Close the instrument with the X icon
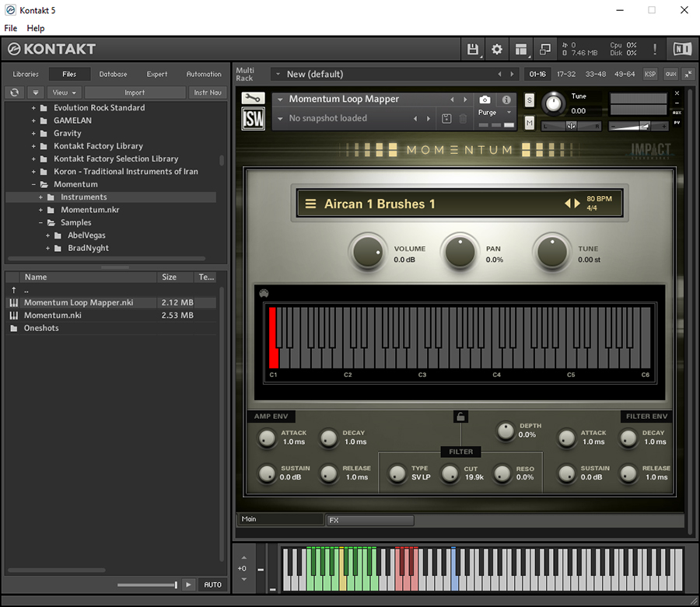The height and width of the screenshot is (607, 700). pyautogui.click(x=677, y=93)
